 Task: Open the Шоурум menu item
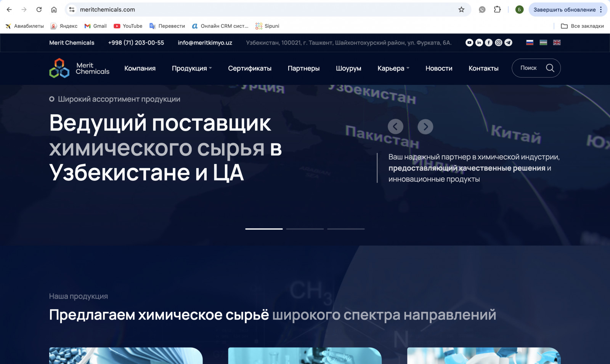pos(348,69)
